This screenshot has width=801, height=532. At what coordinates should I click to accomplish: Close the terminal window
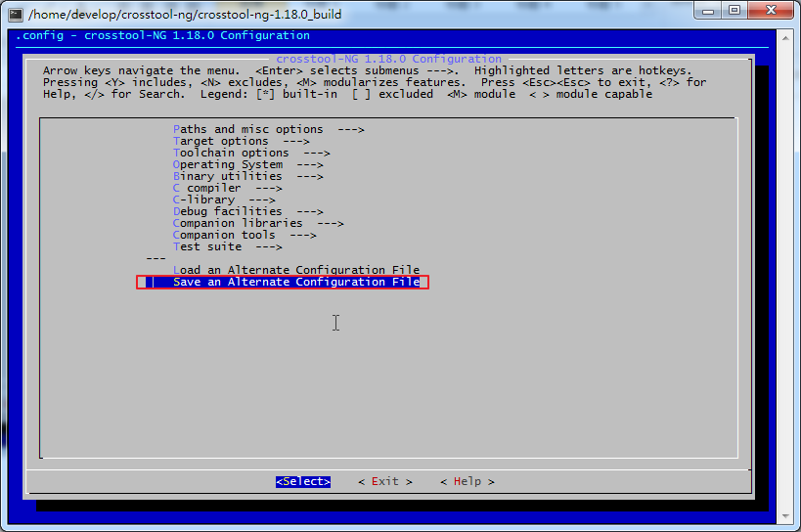pos(771,11)
